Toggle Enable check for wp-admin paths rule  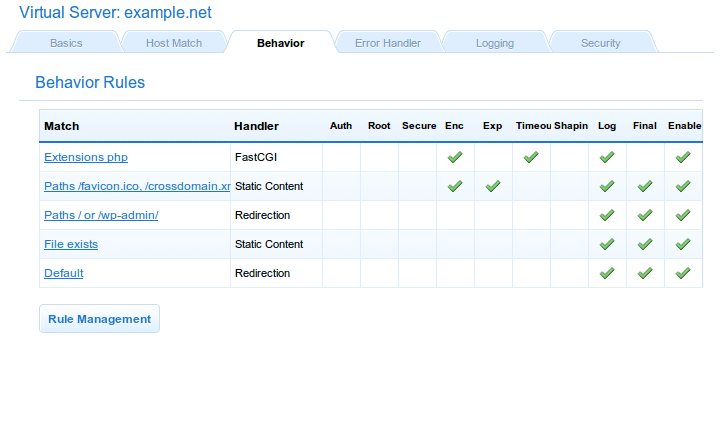pyautogui.click(x=683, y=215)
